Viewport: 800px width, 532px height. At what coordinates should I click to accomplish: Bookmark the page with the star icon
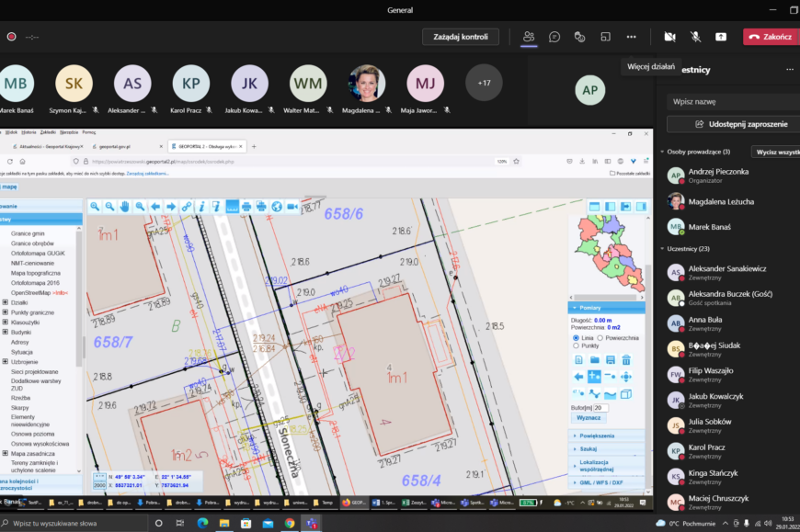(x=517, y=162)
